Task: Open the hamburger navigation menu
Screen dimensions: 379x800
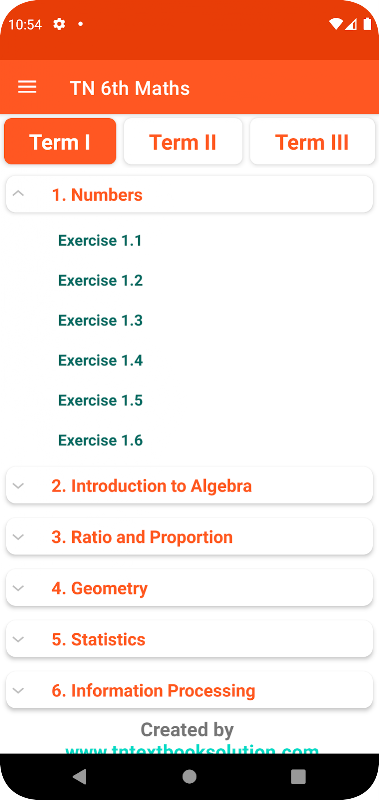Action: (27, 87)
